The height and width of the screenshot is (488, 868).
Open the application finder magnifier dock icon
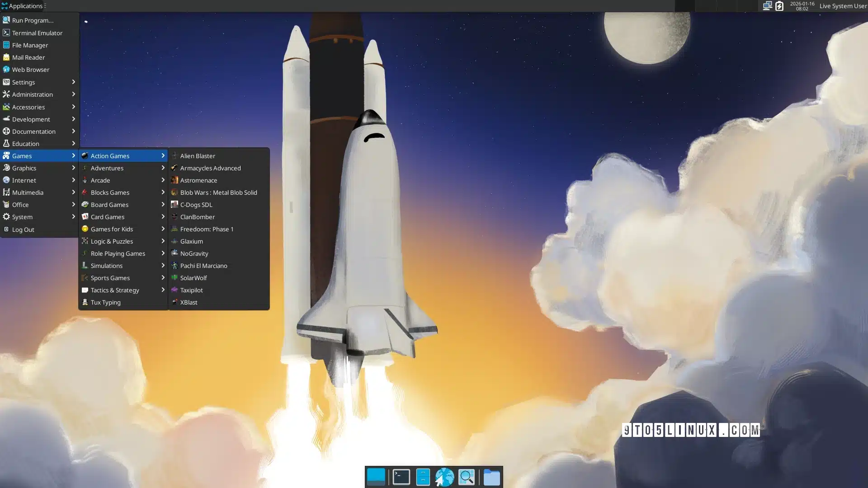click(x=466, y=477)
